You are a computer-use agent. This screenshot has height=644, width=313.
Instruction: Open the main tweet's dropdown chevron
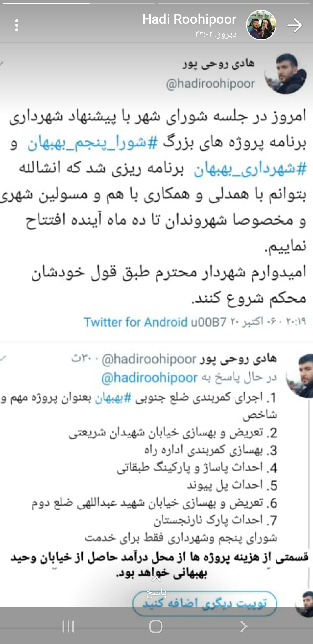click(2, 64)
